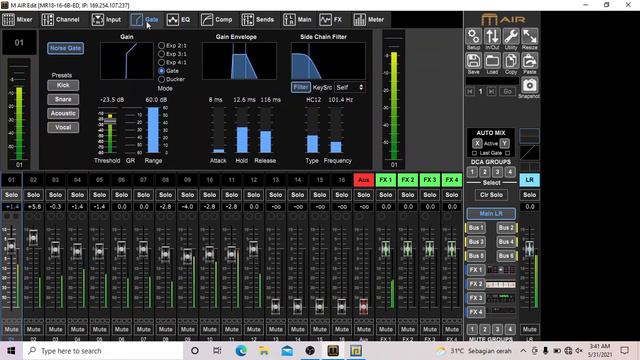Open the In/Out routing icon
The width and height of the screenshot is (640, 360).
pyautogui.click(x=492, y=37)
